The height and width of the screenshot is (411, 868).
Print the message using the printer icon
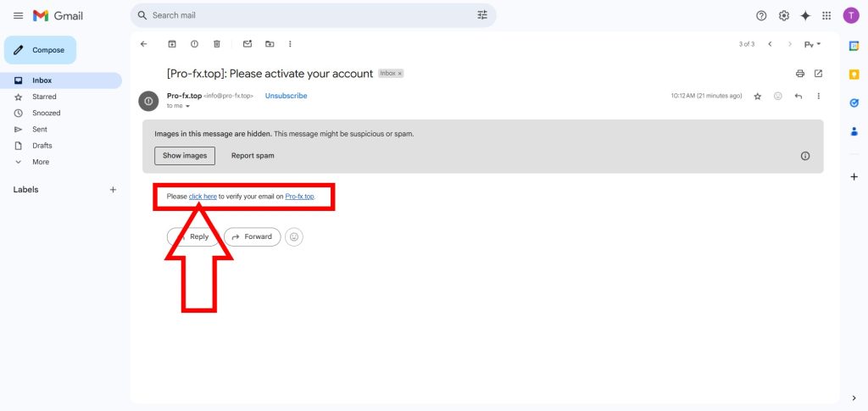(x=800, y=74)
